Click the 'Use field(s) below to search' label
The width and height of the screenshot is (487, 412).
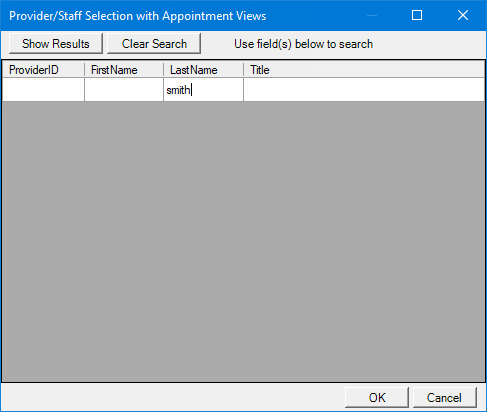coord(303,44)
